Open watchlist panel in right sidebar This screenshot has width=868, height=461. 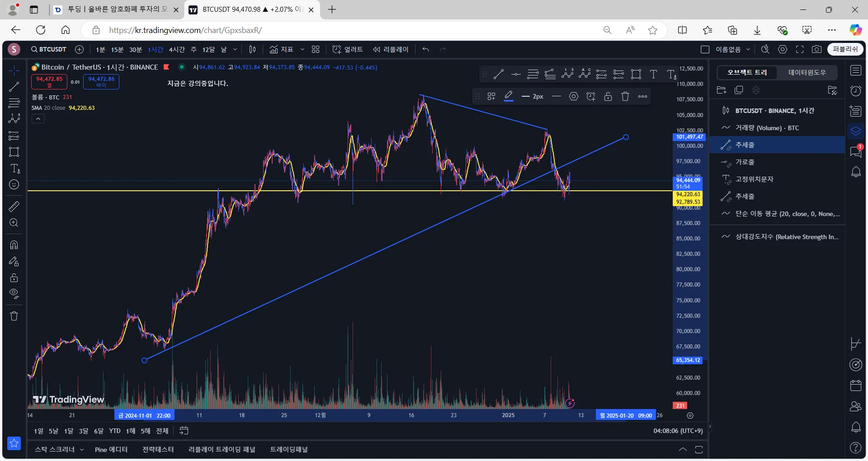click(x=856, y=71)
